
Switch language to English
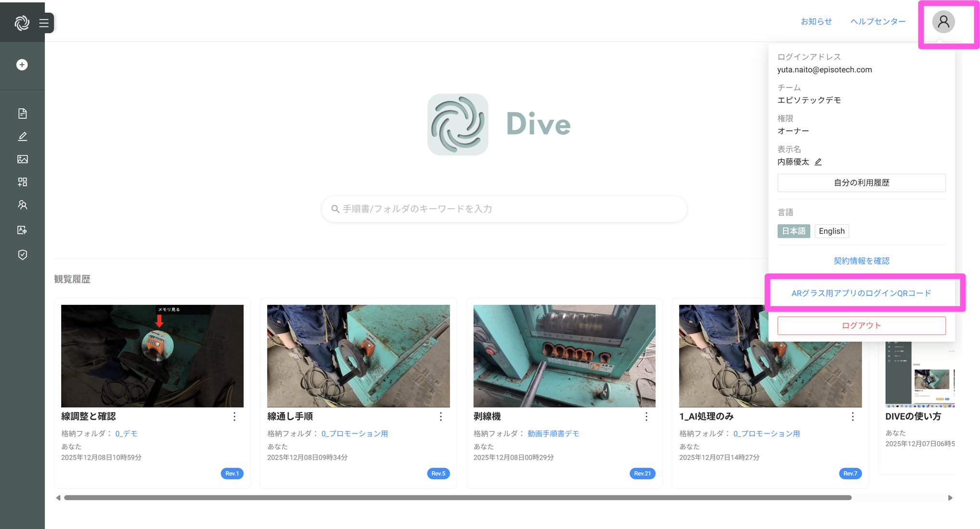pyautogui.click(x=831, y=231)
